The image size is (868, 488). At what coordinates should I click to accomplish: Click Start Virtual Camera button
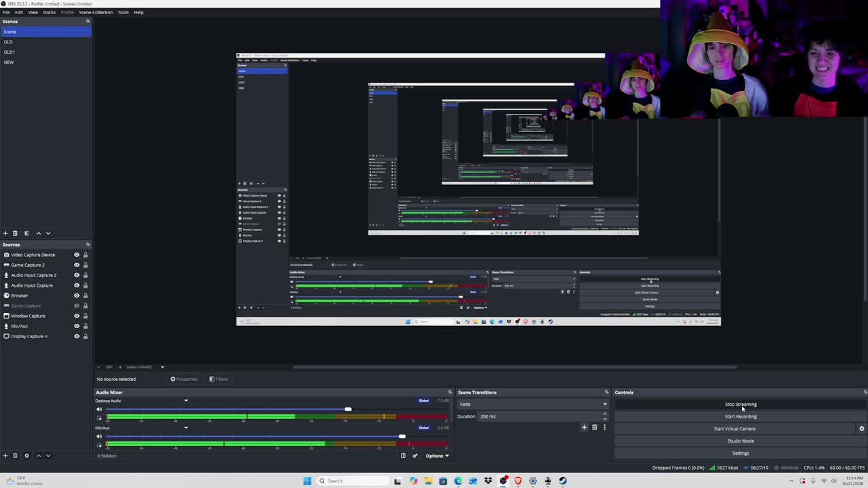pos(734,428)
